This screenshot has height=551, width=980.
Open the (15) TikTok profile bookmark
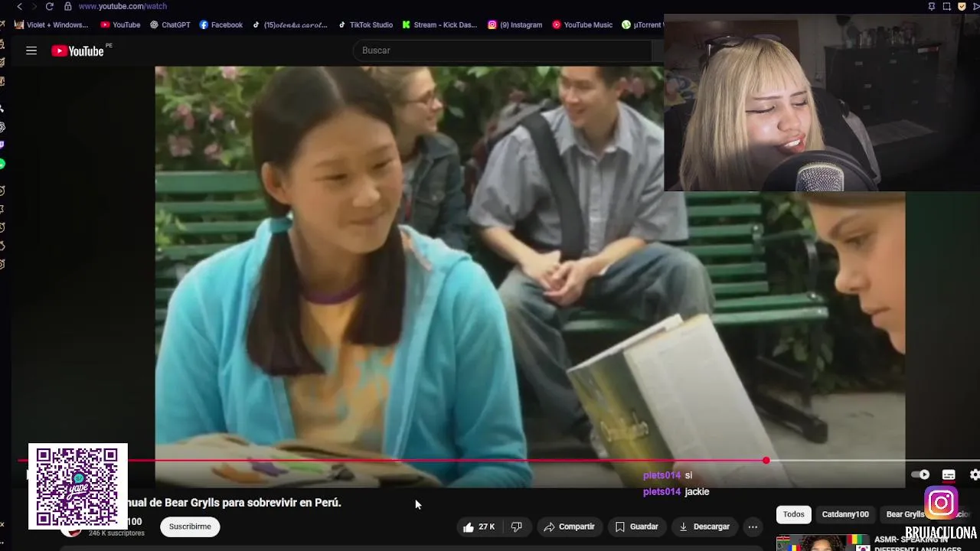click(289, 24)
